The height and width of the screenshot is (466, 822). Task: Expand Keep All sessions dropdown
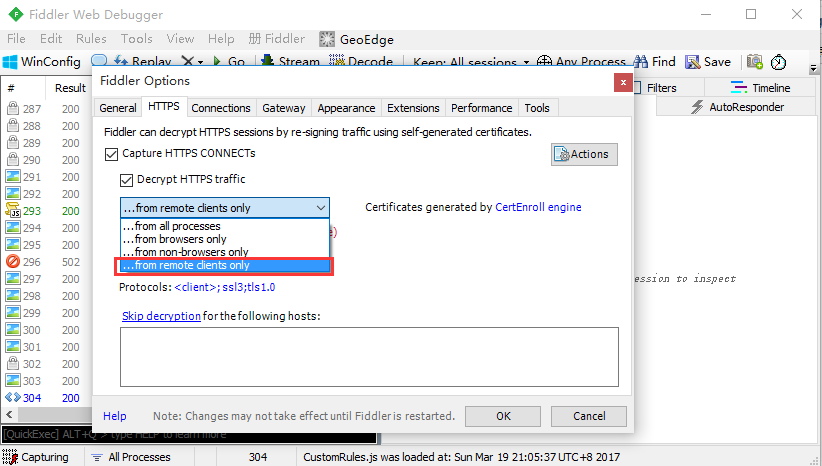[x=526, y=62]
